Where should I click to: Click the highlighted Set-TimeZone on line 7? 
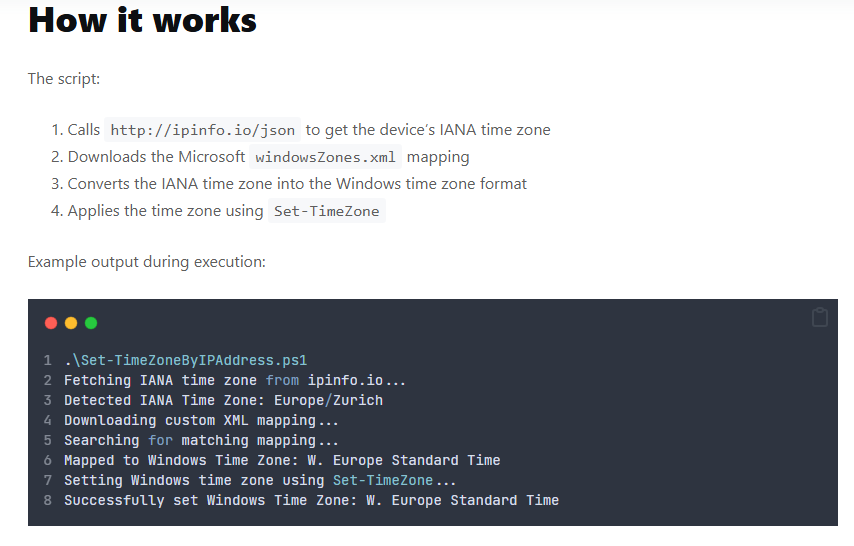point(383,480)
